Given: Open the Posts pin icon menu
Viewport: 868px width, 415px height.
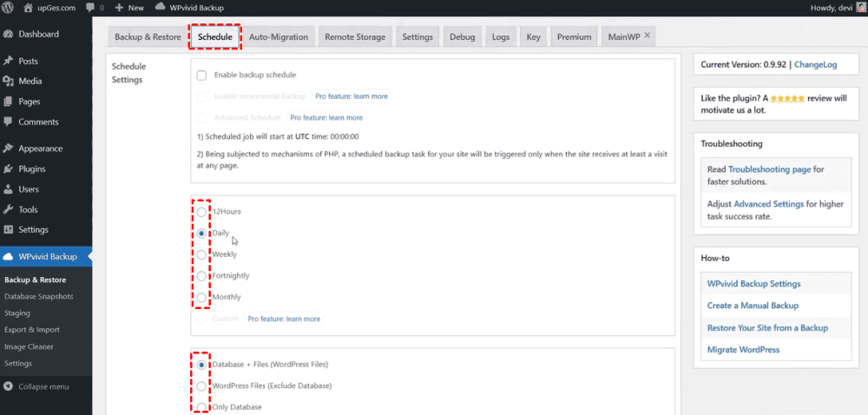Looking at the screenshot, I should pos(9,61).
